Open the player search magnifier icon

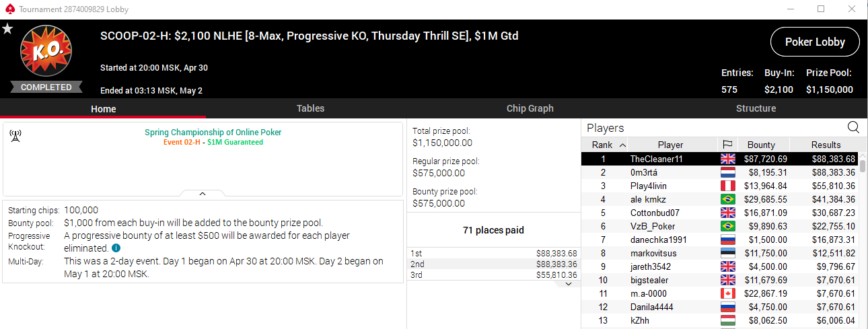(x=853, y=127)
